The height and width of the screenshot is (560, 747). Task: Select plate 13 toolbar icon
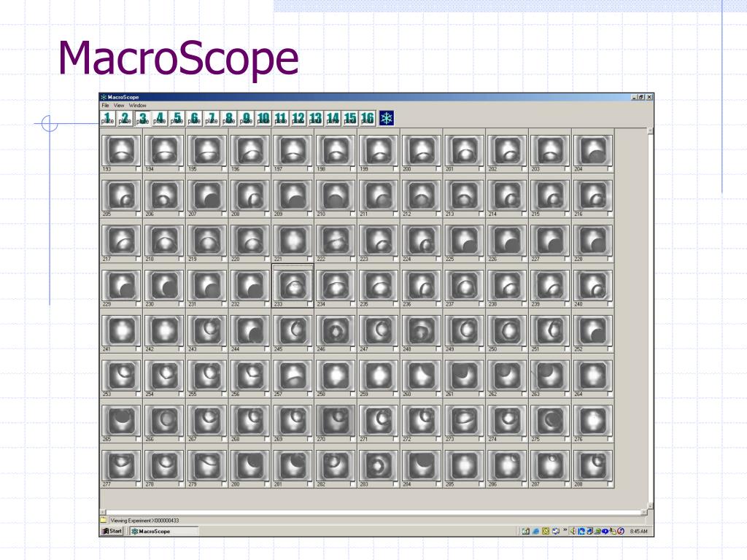coord(315,118)
